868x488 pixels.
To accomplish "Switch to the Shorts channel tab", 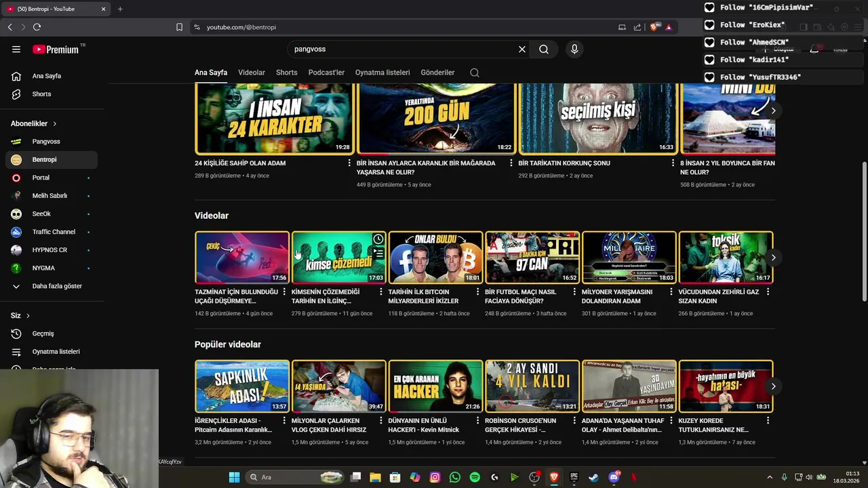I will pos(287,73).
